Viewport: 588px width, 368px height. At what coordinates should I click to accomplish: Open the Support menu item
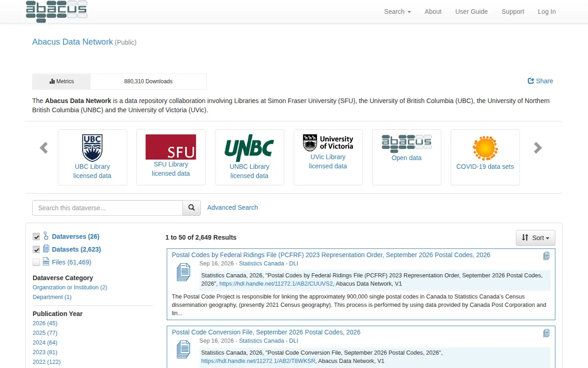coord(513,11)
